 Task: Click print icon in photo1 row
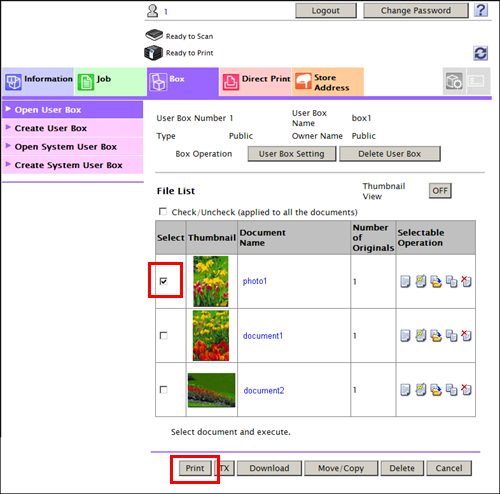tap(405, 281)
